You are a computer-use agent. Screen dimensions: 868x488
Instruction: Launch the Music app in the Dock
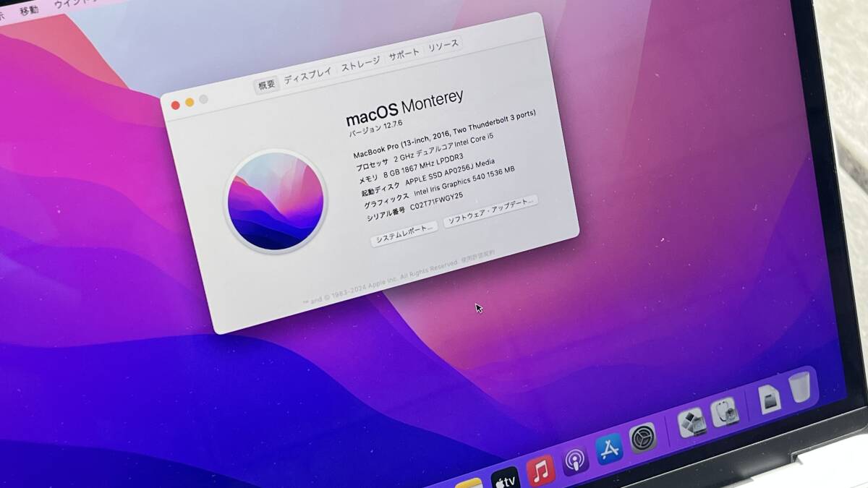pyautogui.click(x=540, y=470)
